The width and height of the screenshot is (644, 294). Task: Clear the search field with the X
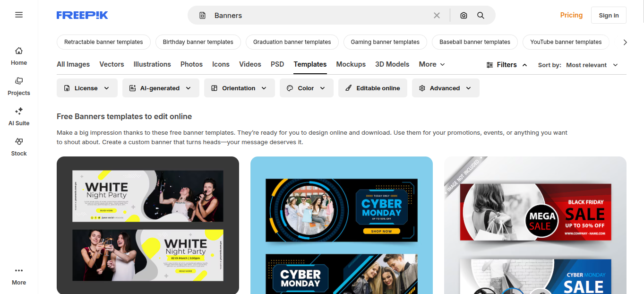(x=437, y=15)
